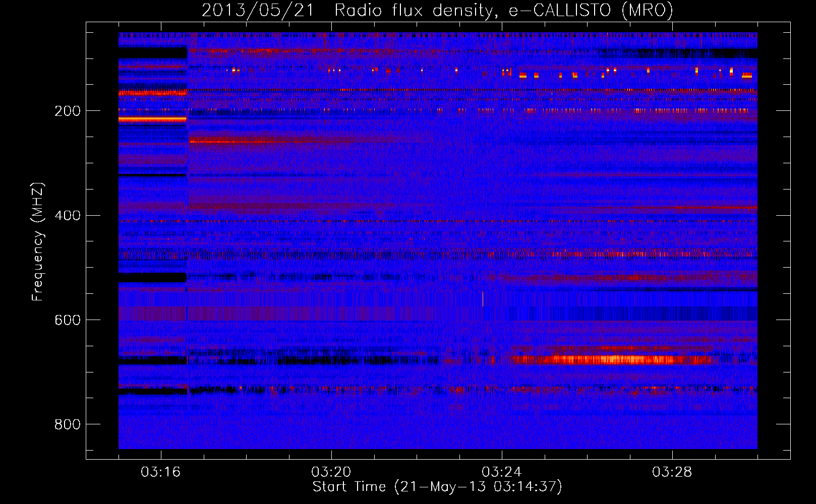816x504 pixels.
Task: Click the '03:16' time tick label
Action: (160, 472)
